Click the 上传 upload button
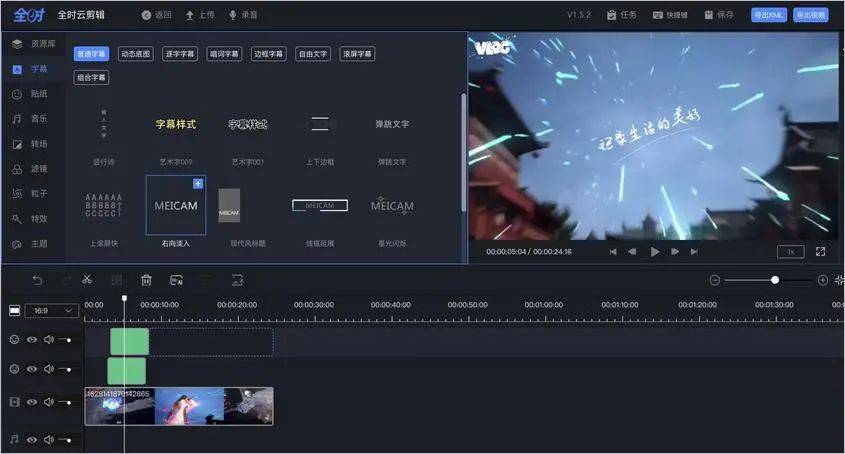 (199, 15)
